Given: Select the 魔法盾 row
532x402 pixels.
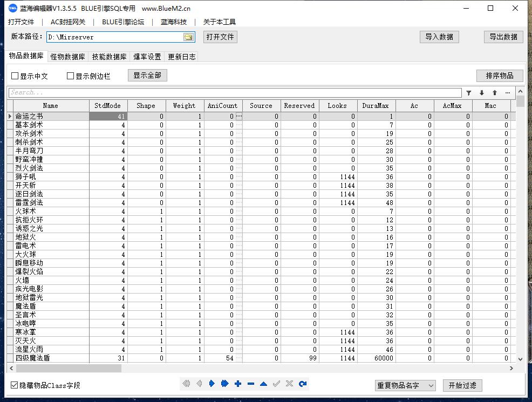Looking at the screenshot, I should click(x=261, y=306).
